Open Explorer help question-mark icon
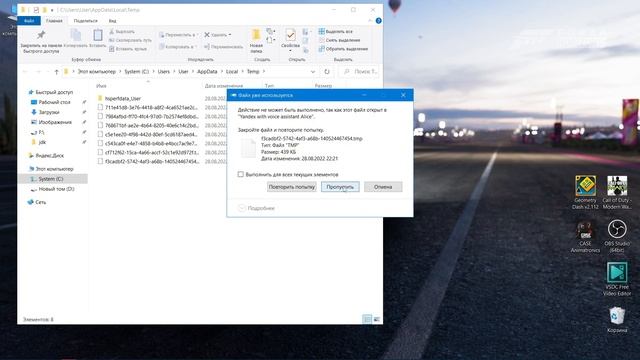 click(x=378, y=20)
